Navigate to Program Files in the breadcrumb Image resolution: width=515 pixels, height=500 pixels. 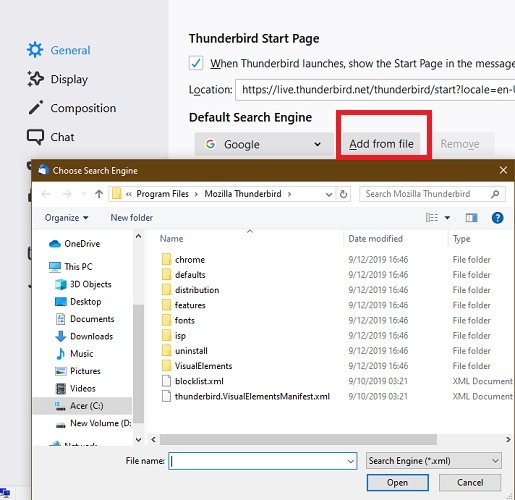pos(162,194)
